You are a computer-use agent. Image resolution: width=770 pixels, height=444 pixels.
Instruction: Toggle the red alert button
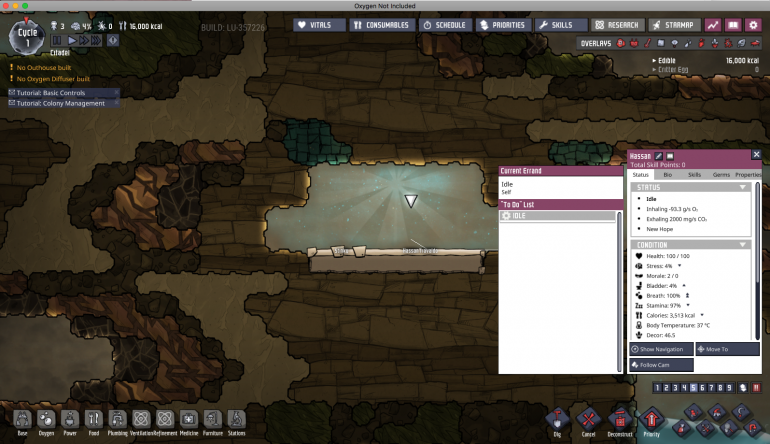pyautogui.click(x=112, y=40)
